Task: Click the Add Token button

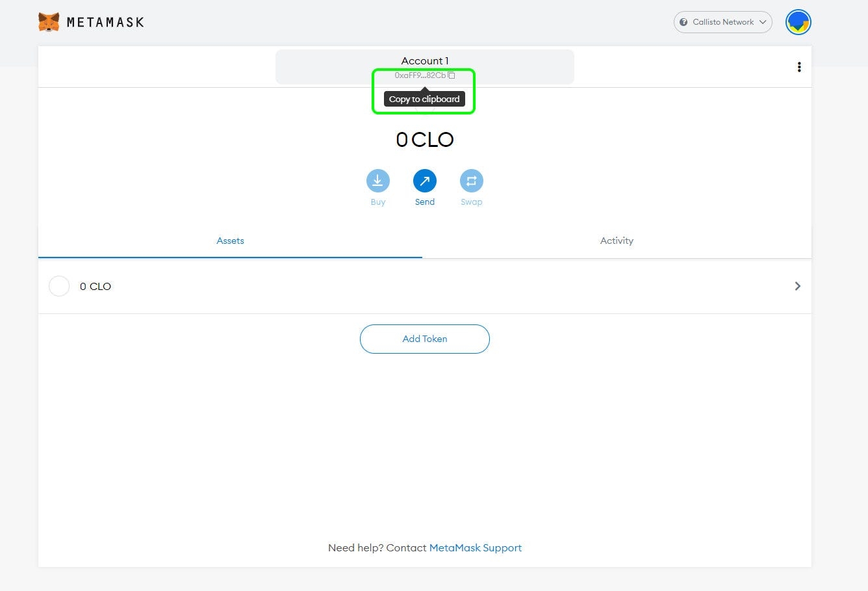Action: 424,339
